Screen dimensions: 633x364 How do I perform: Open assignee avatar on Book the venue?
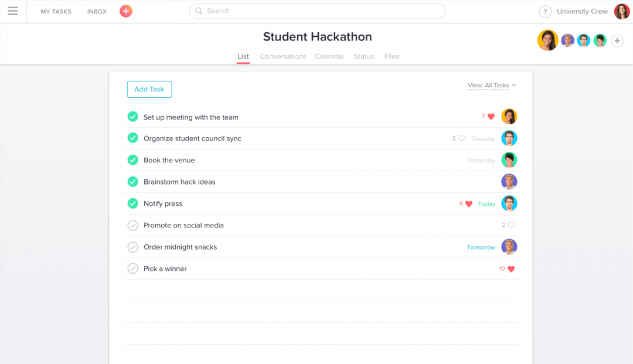[x=509, y=160]
